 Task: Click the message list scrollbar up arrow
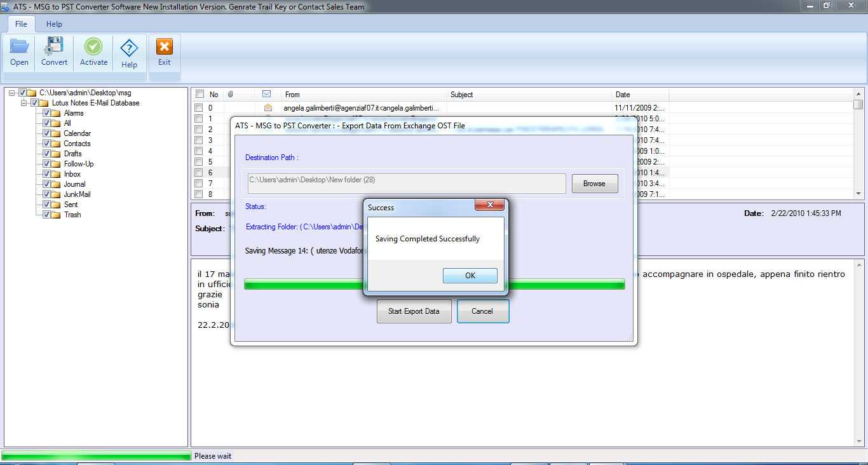[x=858, y=94]
